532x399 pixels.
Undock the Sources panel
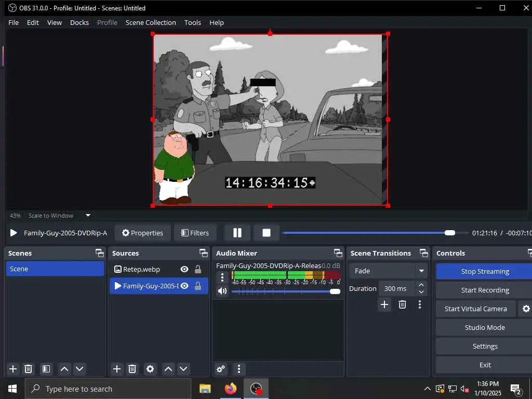coord(203,253)
